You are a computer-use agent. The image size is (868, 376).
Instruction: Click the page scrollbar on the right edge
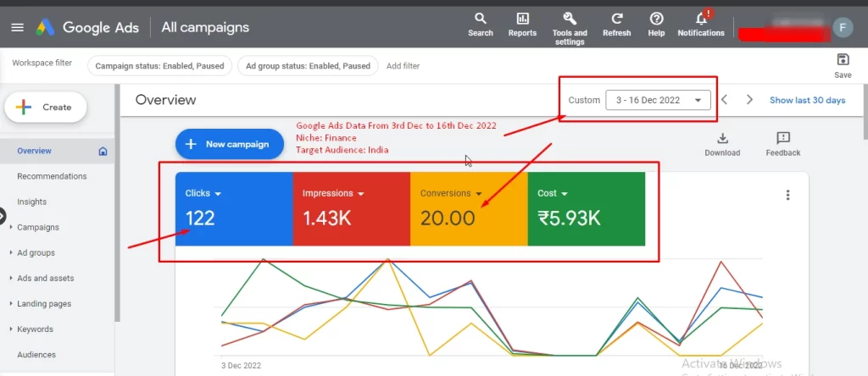point(865,113)
